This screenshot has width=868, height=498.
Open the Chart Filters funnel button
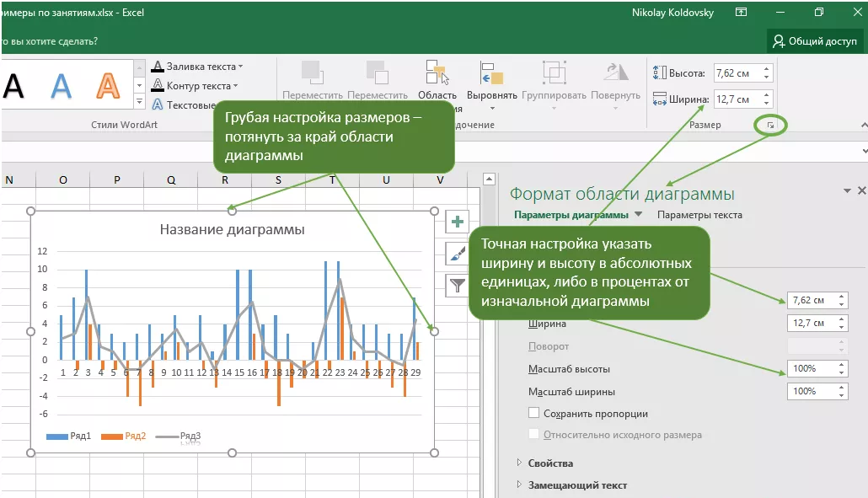(x=458, y=286)
